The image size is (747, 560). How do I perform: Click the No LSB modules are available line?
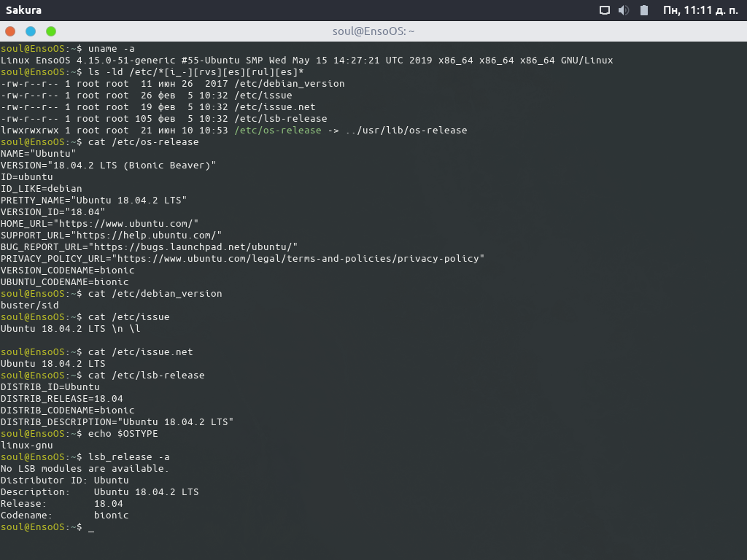[x=85, y=469]
